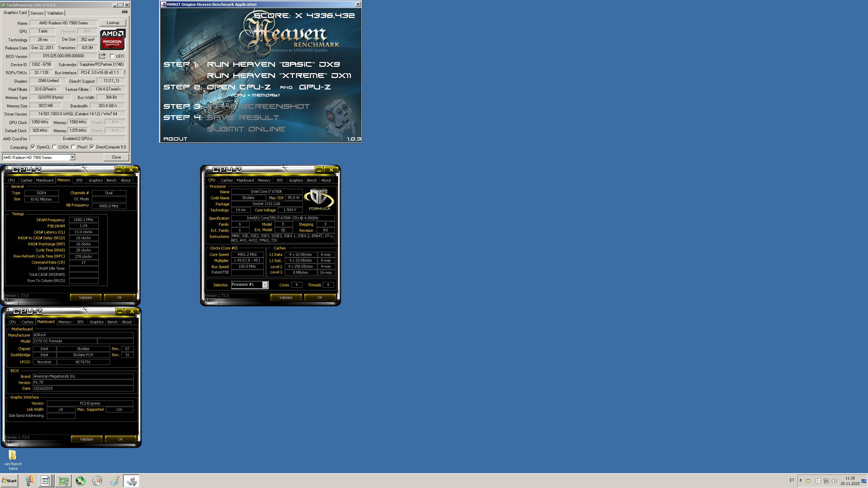Toggle the DirectCompute 5.0 checkbox
Image resolution: width=868 pixels, height=488 pixels.
pyautogui.click(x=92, y=147)
